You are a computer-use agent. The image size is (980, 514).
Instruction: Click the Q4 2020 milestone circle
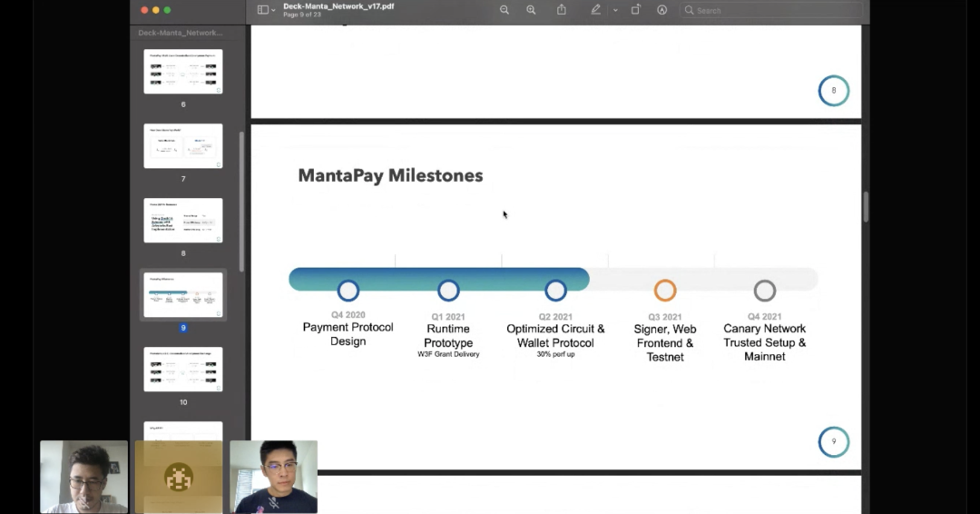coord(348,290)
